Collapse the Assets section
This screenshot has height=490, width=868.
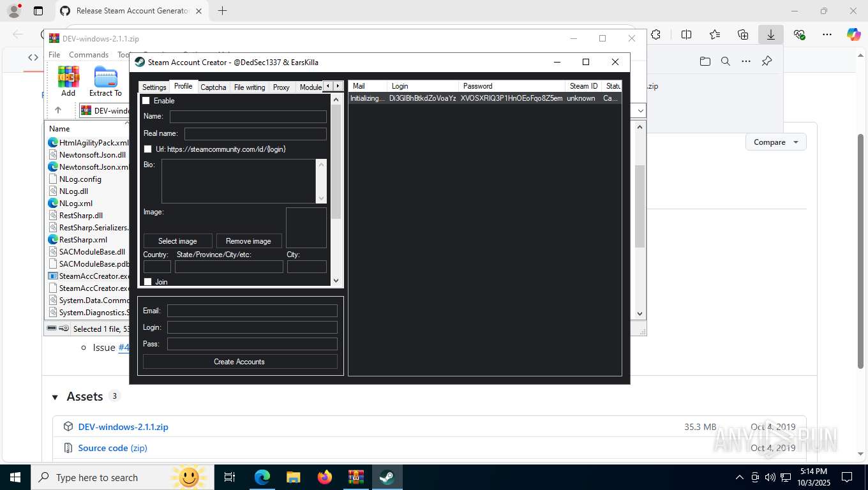click(55, 397)
